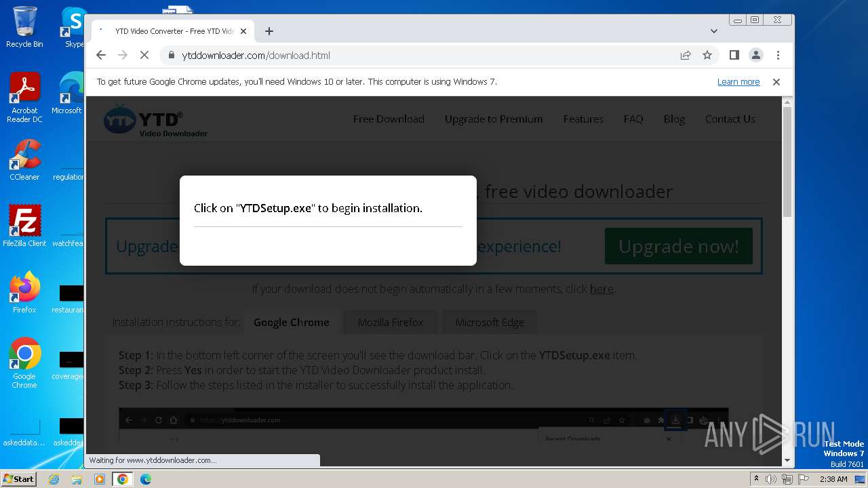Click the volume speaker tray icon
This screenshot has height=488, width=868.
pos(771,479)
